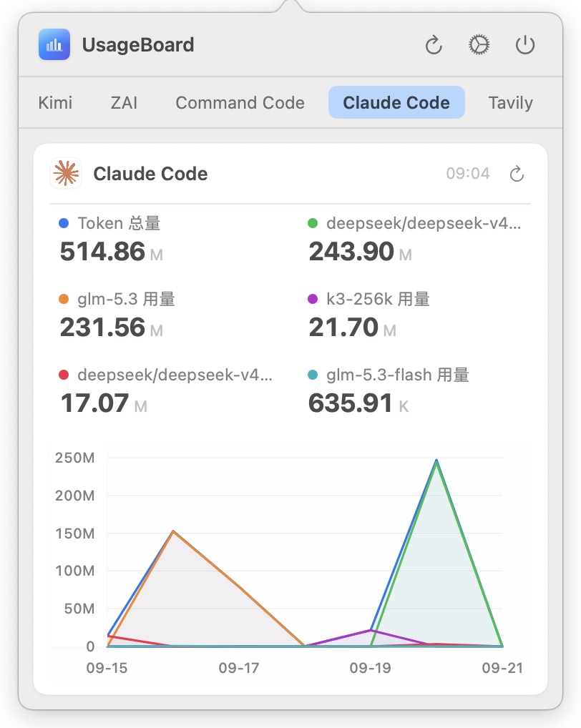The height and width of the screenshot is (728, 581).
Task: Click the Token 总量 label
Action: coord(119,223)
